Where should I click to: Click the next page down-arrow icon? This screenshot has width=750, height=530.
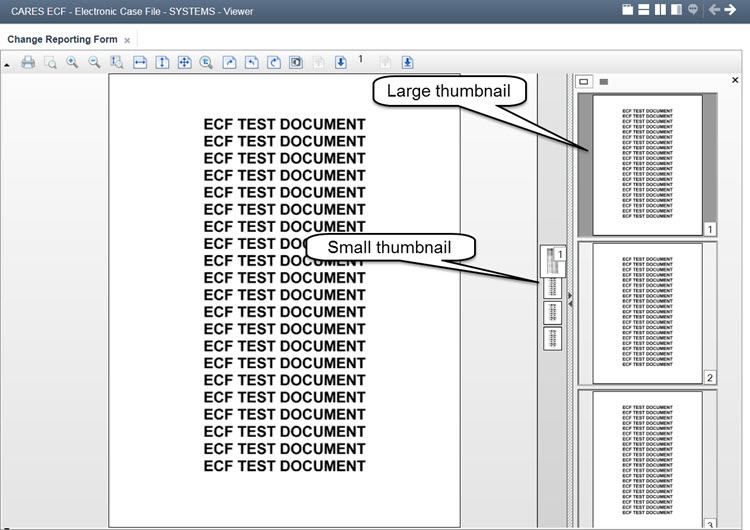pyautogui.click(x=340, y=62)
